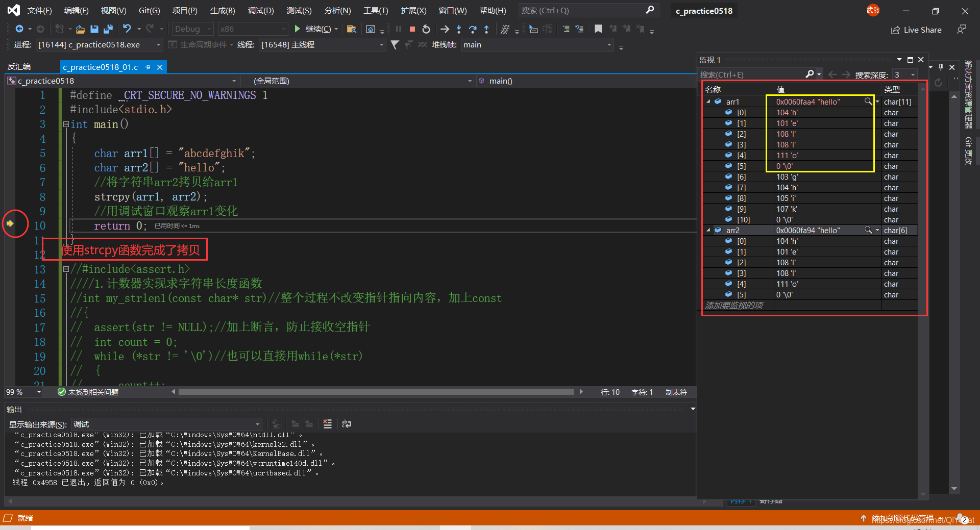The width and height of the screenshot is (980, 530).
Task: Click the Save All icon
Action: coord(108,29)
